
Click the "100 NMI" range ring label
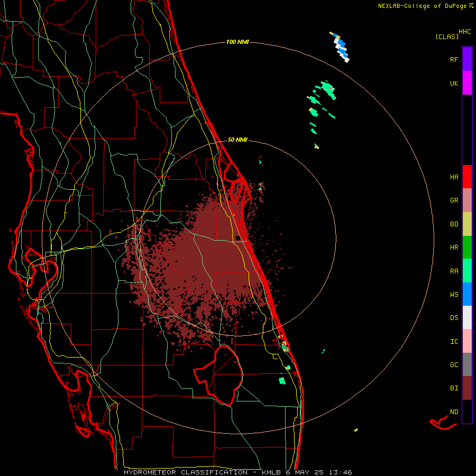coord(237,42)
